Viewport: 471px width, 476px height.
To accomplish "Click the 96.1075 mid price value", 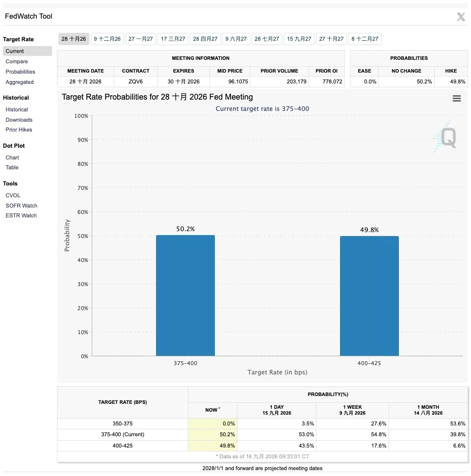I will pyautogui.click(x=238, y=81).
